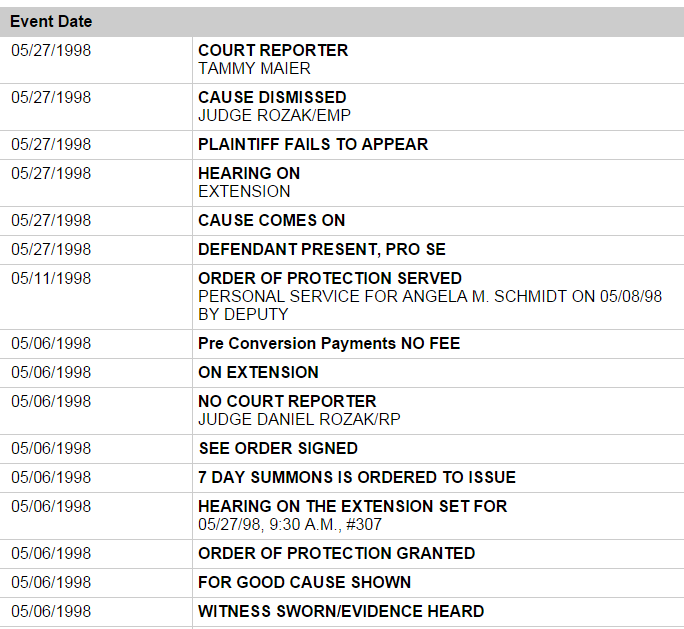Click the 7 DAY SUMMONS IS ORDERED entry
Viewport: 684px width, 629px height.
357,477
